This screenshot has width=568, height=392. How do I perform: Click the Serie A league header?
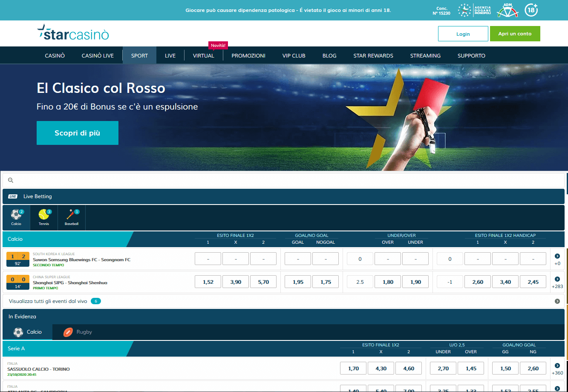[283, 349]
